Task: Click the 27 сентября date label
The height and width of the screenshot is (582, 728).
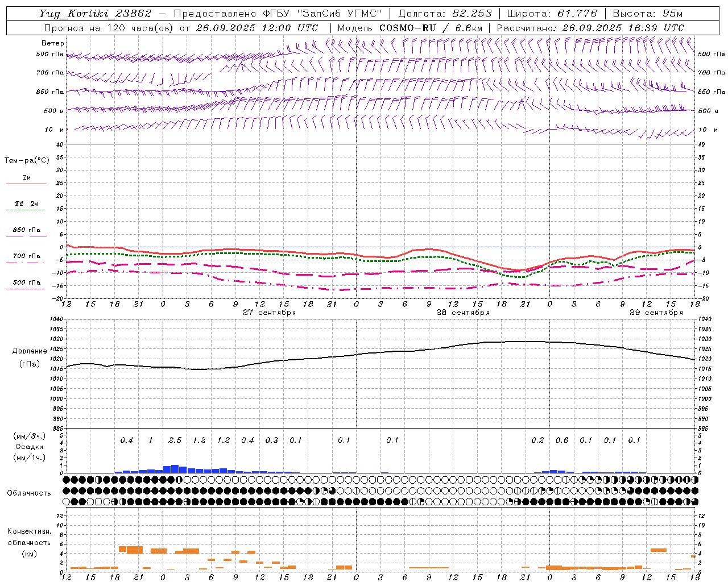Action: (270, 313)
